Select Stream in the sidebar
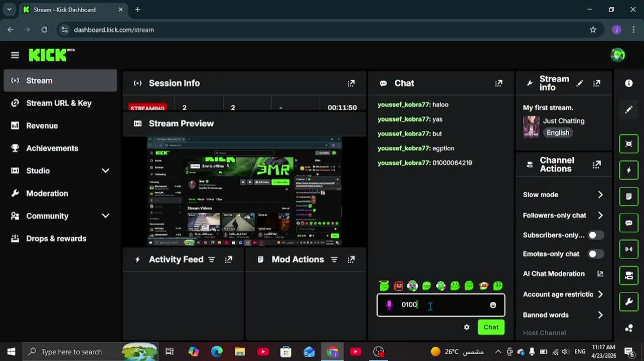 click(x=60, y=80)
